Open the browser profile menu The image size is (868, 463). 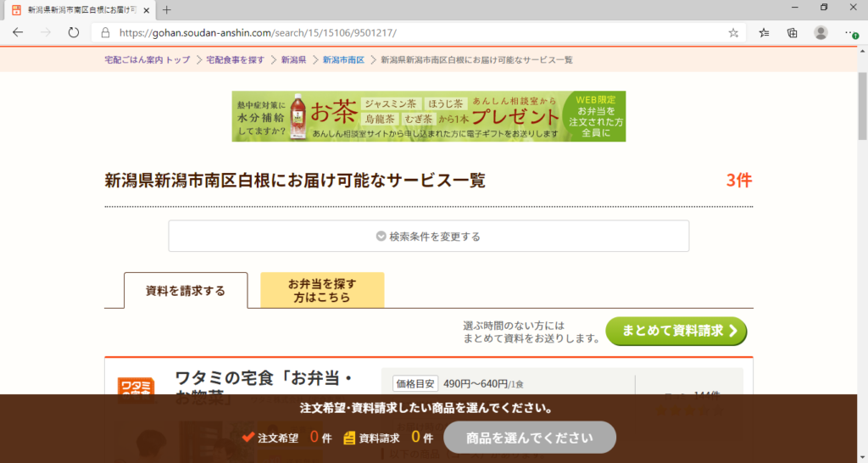click(821, 33)
